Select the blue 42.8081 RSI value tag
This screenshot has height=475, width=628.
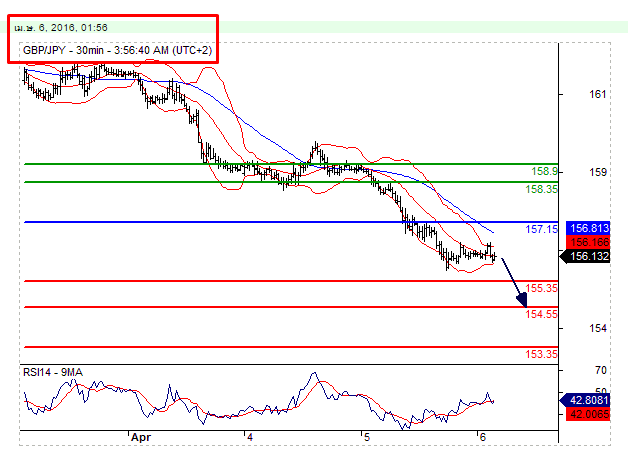point(585,400)
